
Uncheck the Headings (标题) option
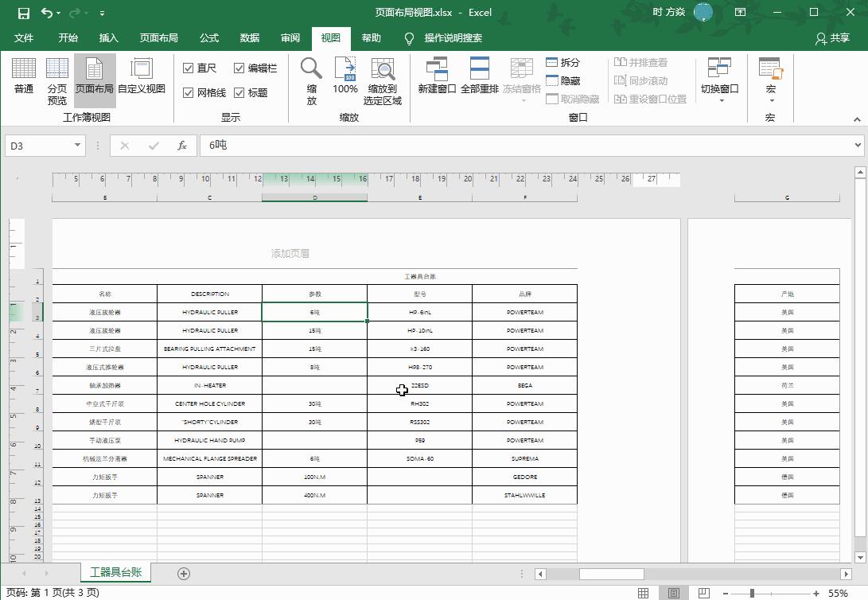(x=239, y=92)
